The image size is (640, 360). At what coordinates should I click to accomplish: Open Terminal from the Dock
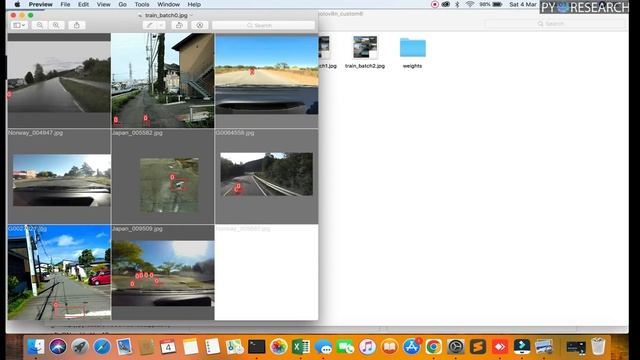point(257,347)
